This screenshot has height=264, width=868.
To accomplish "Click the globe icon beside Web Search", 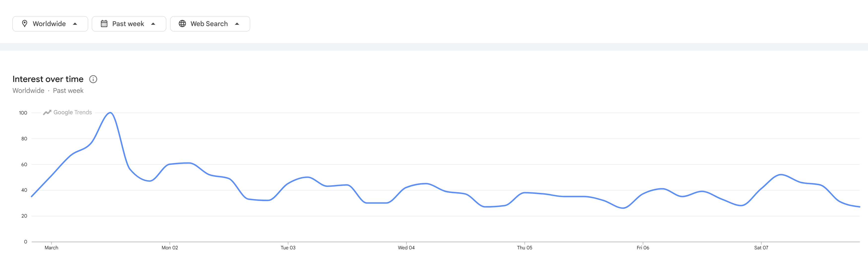I will (182, 24).
